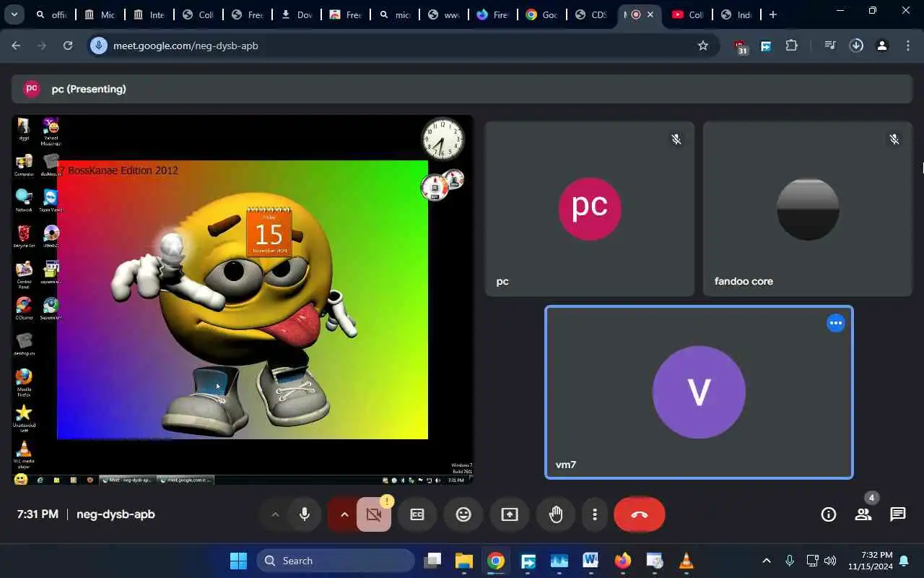Open VLC media player from taskbar
Screen dimensions: 924x578
coord(686,561)
